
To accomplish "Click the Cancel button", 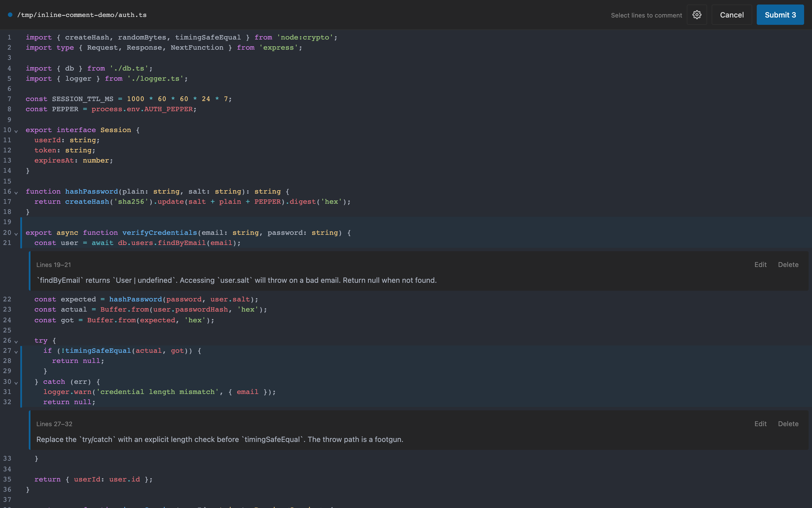I will pyautogui.click(x=731, y=15).
